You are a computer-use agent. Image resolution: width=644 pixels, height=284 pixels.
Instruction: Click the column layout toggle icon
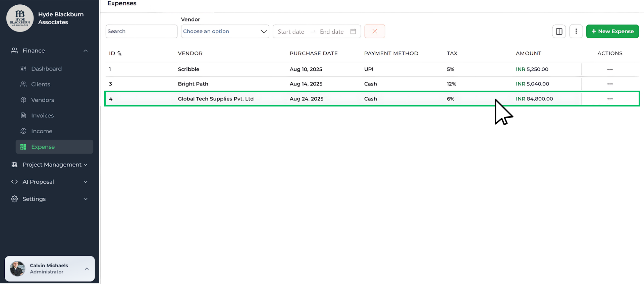tap(559, 32)
